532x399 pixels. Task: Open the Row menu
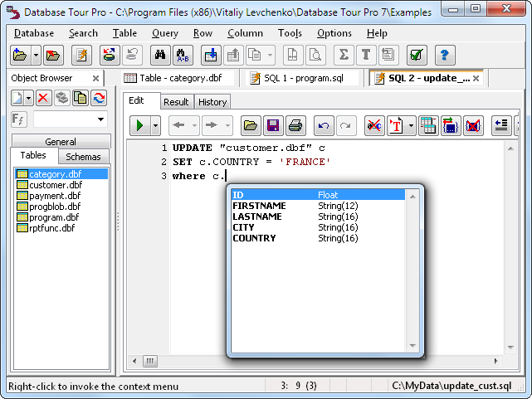coord(203,33)
